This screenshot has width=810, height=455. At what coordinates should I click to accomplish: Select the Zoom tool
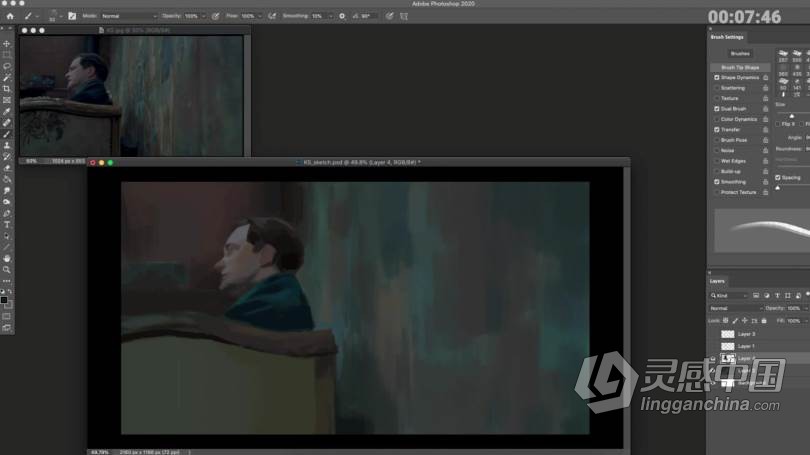pyautogui.click(x=7, y=270)
